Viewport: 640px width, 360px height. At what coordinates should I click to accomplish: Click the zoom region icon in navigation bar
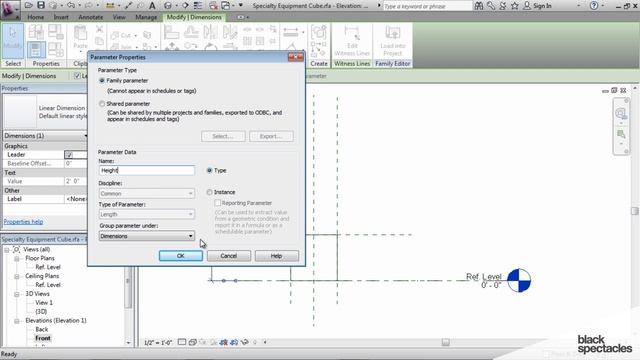pyautogui.click(x=621, y=134)
